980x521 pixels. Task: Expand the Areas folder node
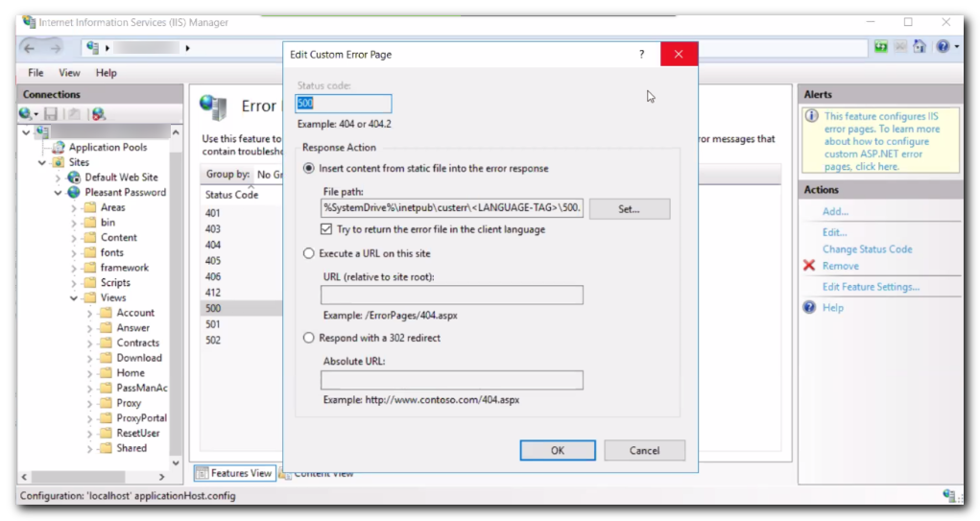point(74,207)
